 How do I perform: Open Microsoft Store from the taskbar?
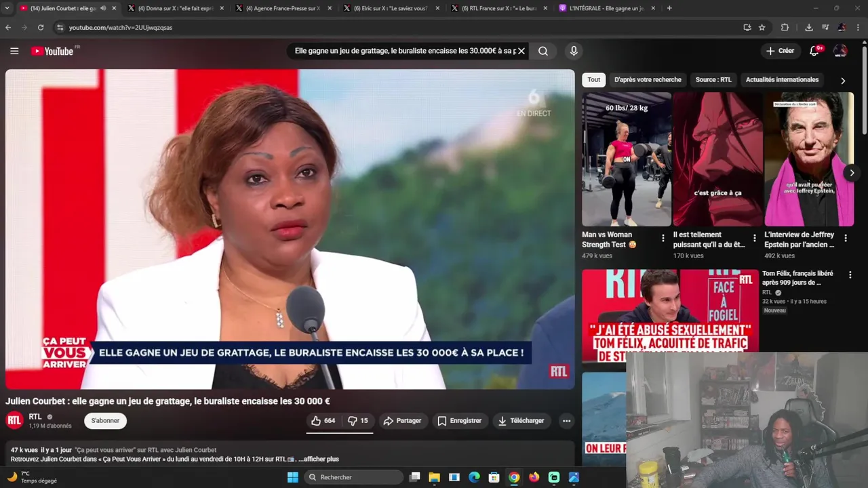click(x=494, y=477)
